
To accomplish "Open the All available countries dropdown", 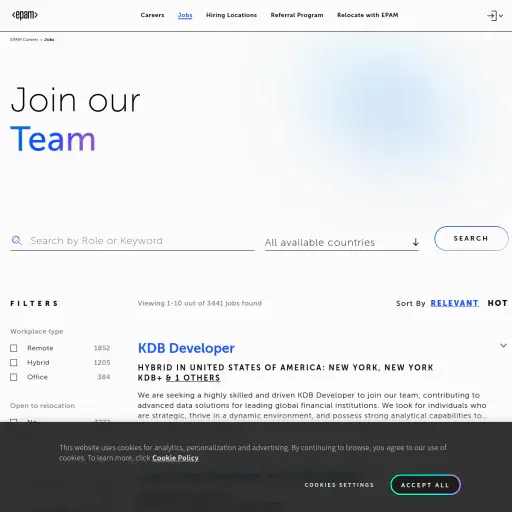I will point(342,242).
